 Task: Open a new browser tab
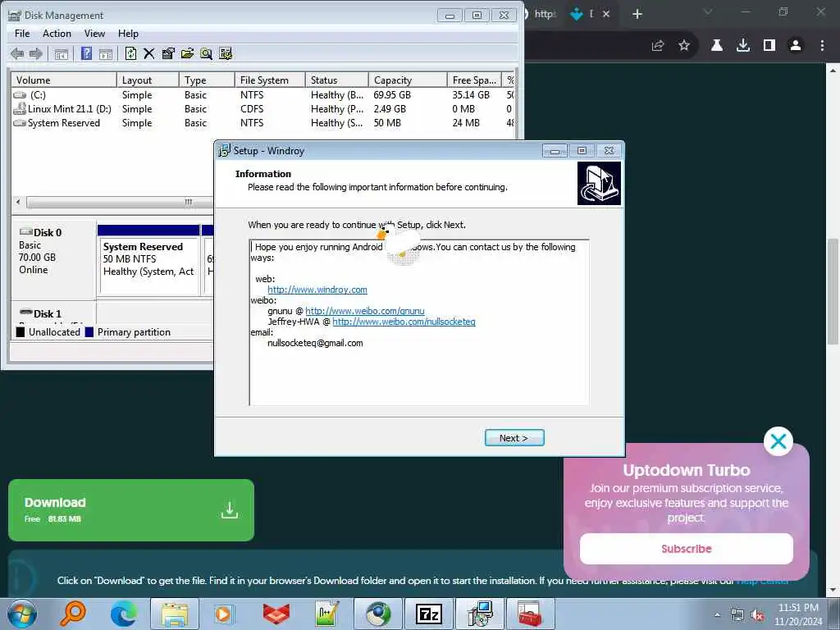637,14
